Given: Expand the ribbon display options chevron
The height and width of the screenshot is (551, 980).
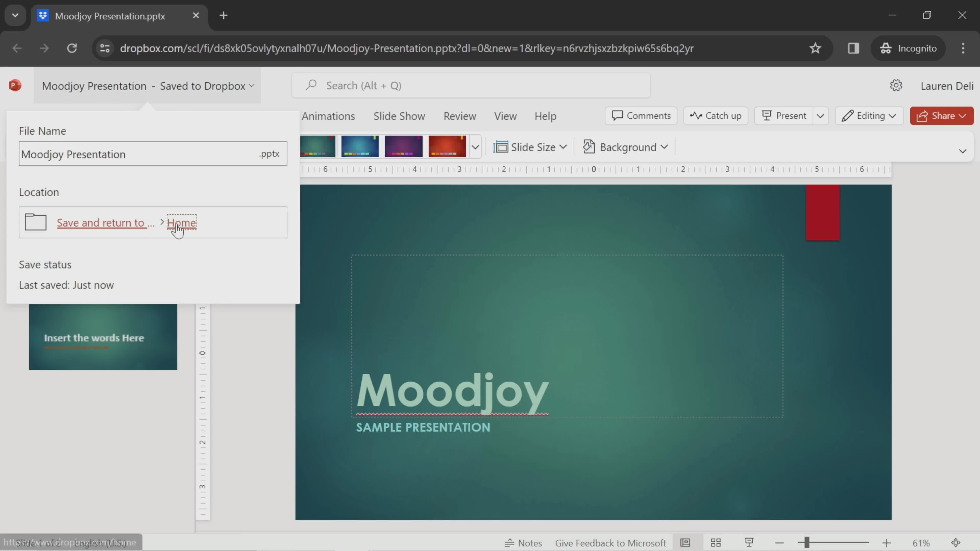Looking at the screenshot, I should coord(962,151).
